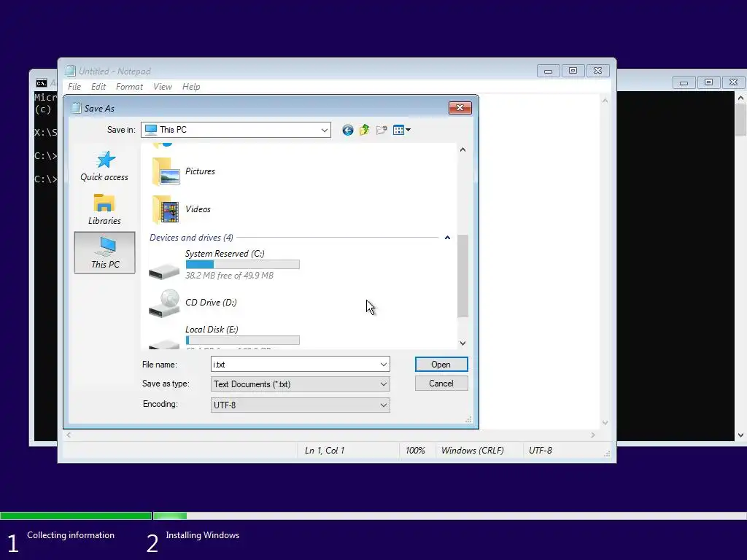Click Command Prompt's scrollbar down arrow

[740, 435]
